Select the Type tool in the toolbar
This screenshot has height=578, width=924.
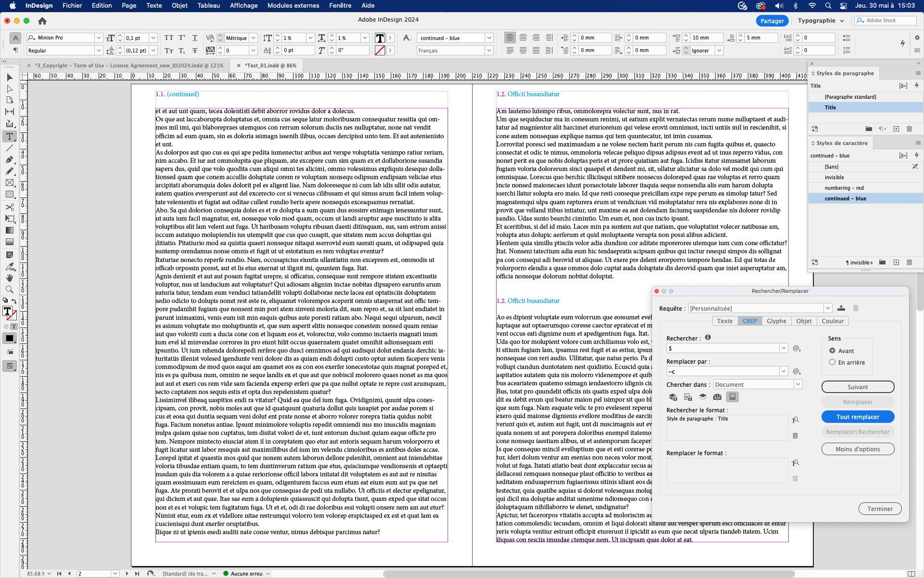pyautogui.click(x=9, y=136)
